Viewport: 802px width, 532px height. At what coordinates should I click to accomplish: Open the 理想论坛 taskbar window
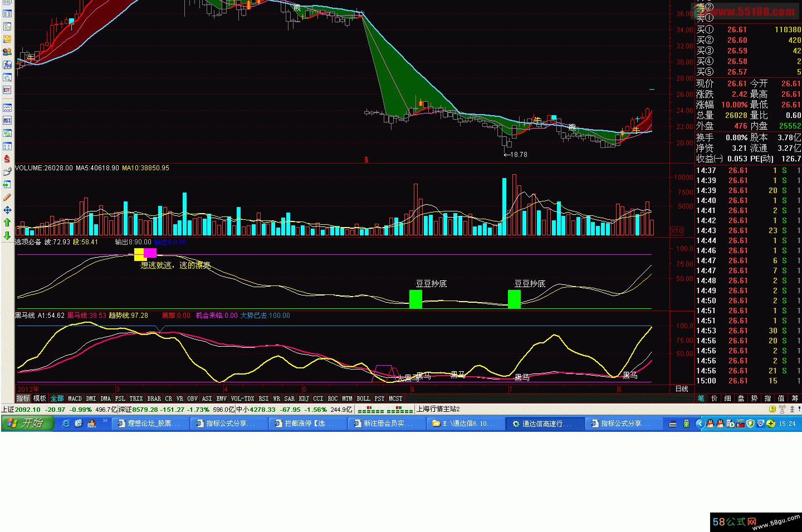(149, 423)
